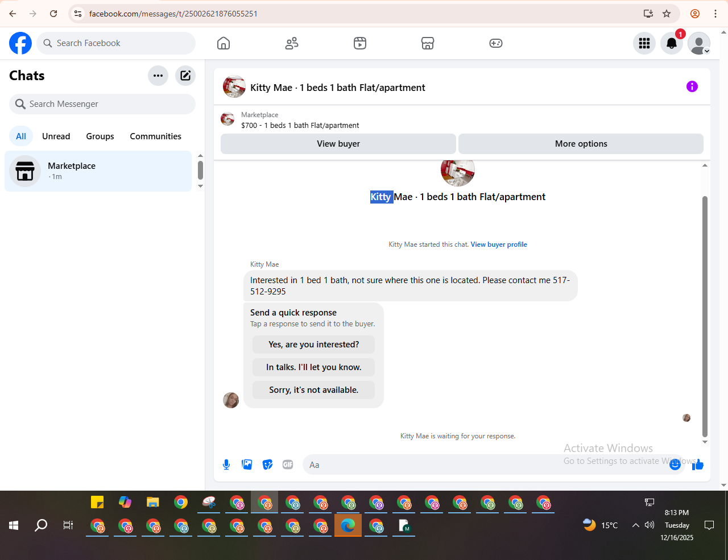Click the chat list scrollbar thumb
This screenshot has height=560, width=728.
pyautogui.click(x=200, y=170)
